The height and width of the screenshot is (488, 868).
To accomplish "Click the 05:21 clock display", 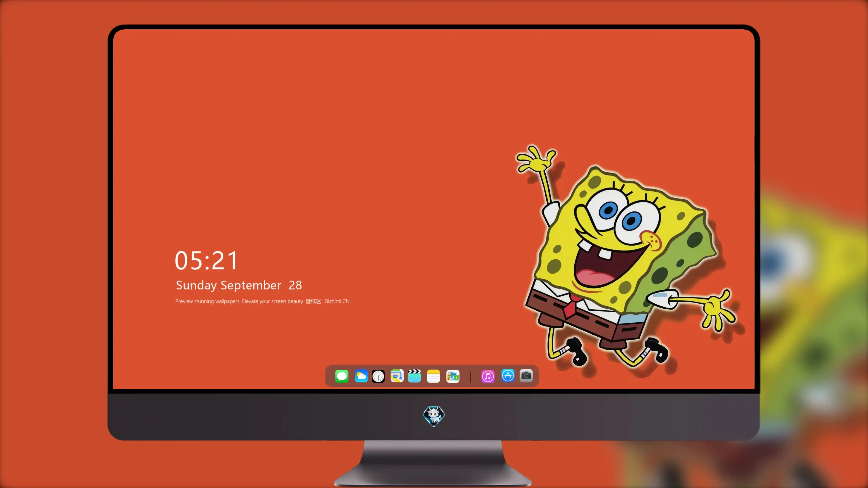I will (x=206, y=260).
